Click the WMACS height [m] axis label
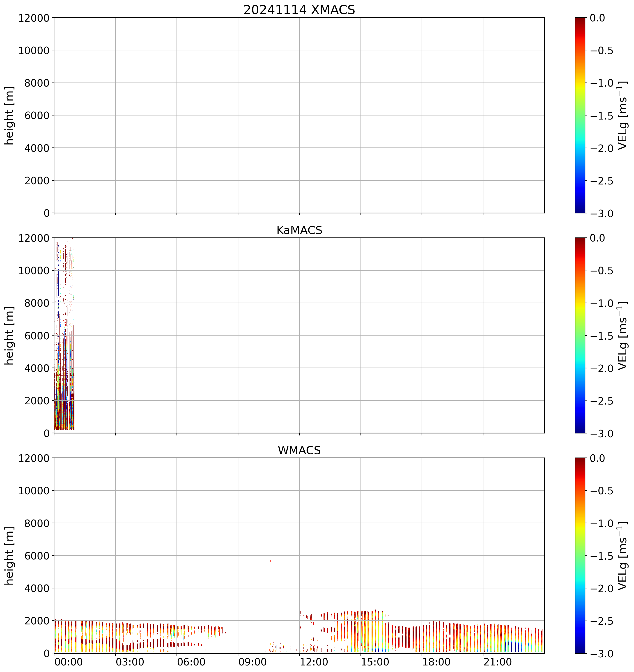634x672 pixels. click(9, 556)
